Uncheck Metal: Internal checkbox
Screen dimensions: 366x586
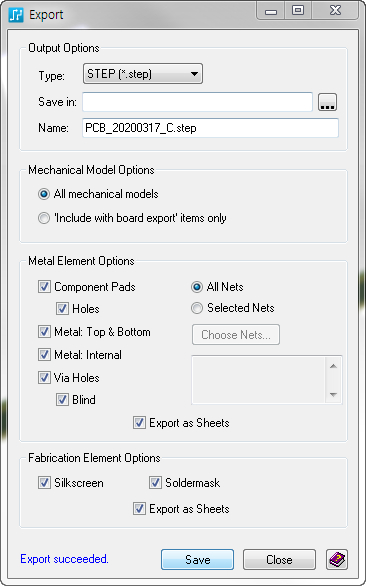(44, 355)
